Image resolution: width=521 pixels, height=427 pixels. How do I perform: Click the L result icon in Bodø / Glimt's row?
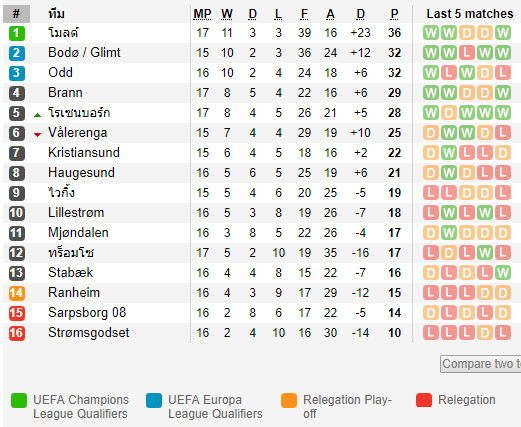[x=467, y=53]
